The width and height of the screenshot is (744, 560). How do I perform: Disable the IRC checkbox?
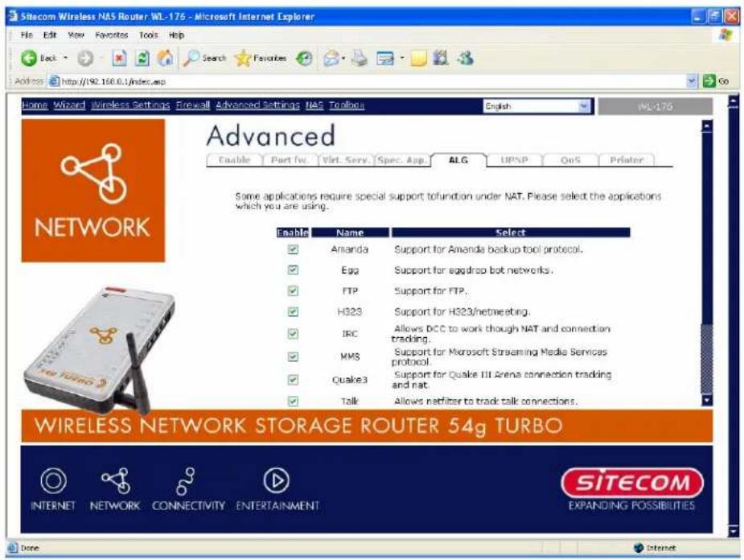click(294, 334)
